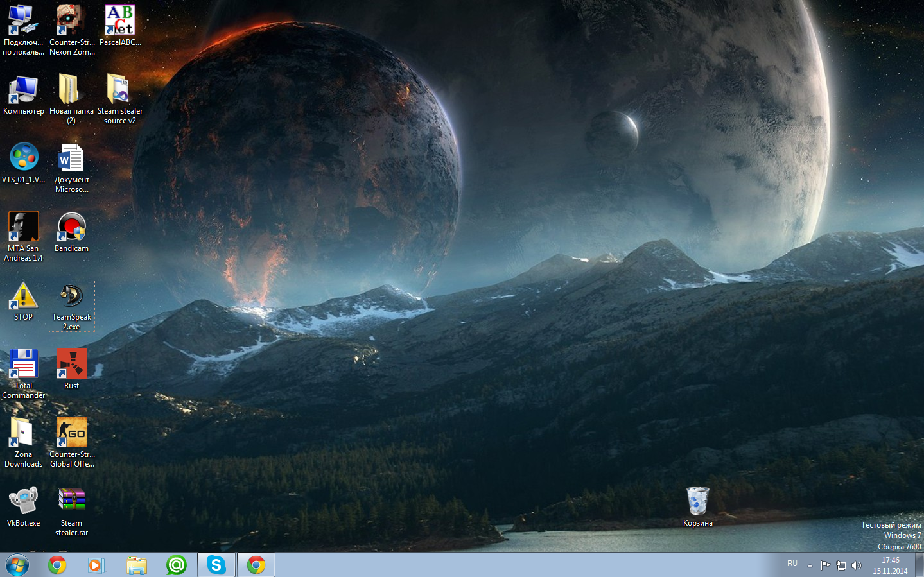Launch pinned Chrome next to Start
Viewport: 924px width, 577px height.
point(57,565)
